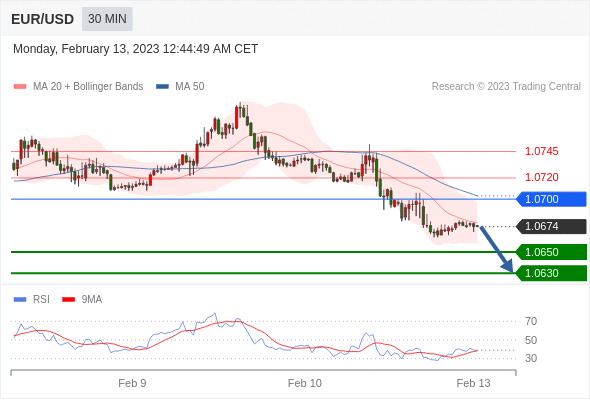This screenshot has height=400, width=590.
Task: Click the 1.0700 blue pivot price tag
Action: pyautogui.click(x=551, y=199)
